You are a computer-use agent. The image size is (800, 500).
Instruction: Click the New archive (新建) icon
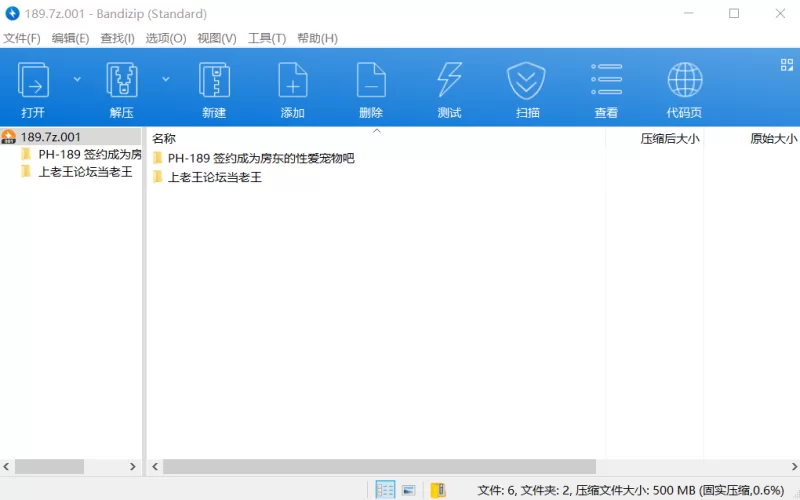pos(214,80)
